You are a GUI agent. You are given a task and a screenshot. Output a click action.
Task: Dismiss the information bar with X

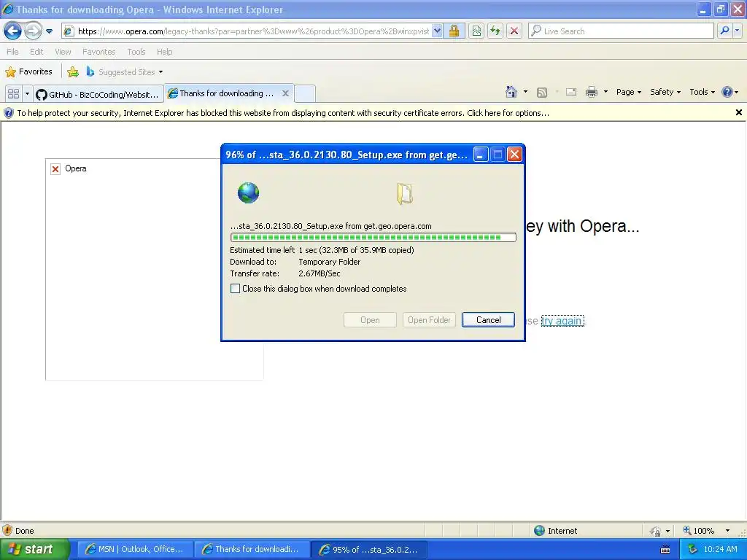coord(738,112)
